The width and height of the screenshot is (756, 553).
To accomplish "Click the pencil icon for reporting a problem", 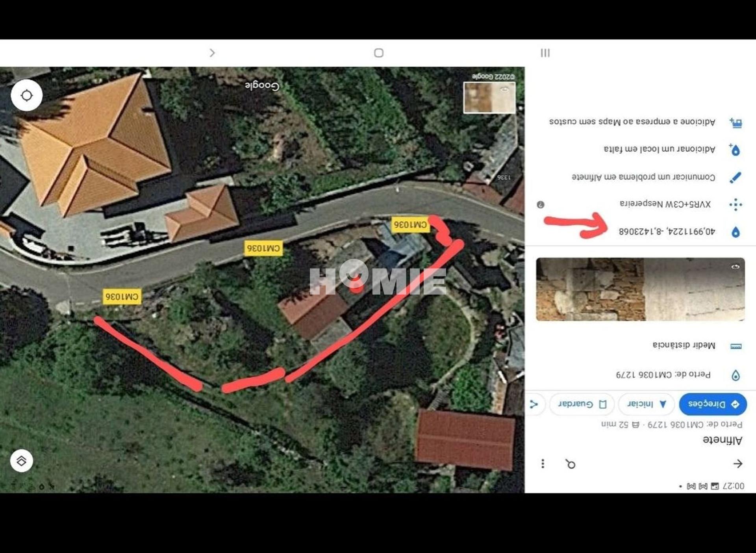I will 736,177.
